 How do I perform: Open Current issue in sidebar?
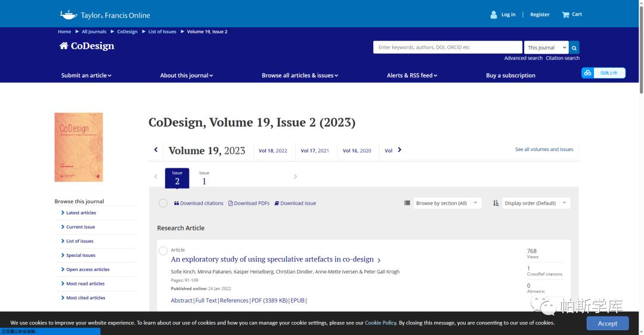80,227
